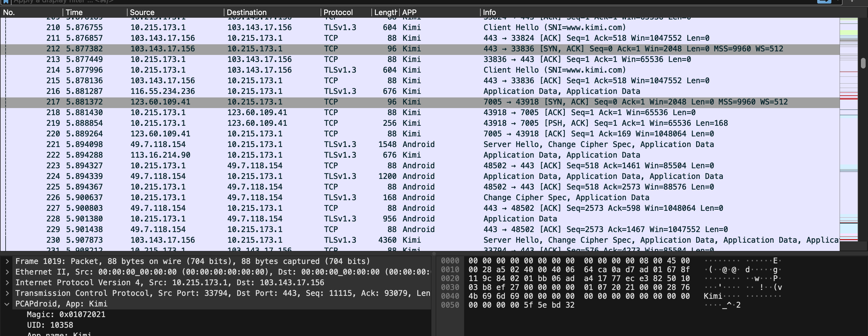The width and height of the screenshot is (868, 336).
Task: Select packet 219 PSH, ACK row
Action: (x=420, y=123)
